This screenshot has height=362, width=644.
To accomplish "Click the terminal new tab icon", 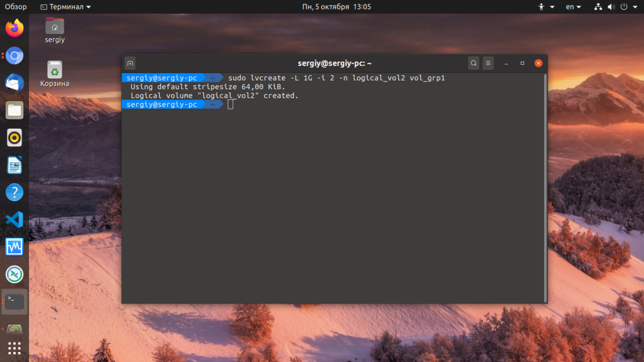I will (130, 63).
